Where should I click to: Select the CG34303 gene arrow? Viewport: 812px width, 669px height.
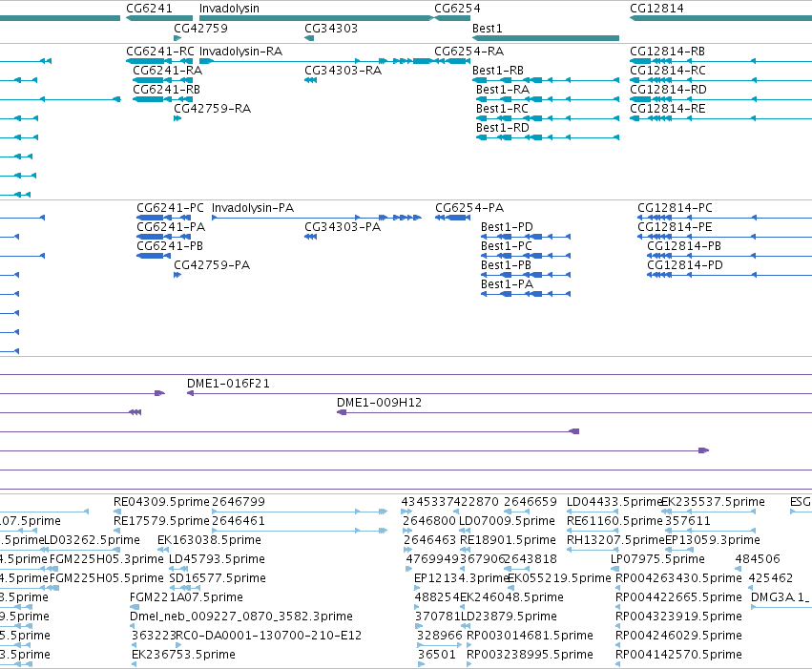click(x=309, y=38)
